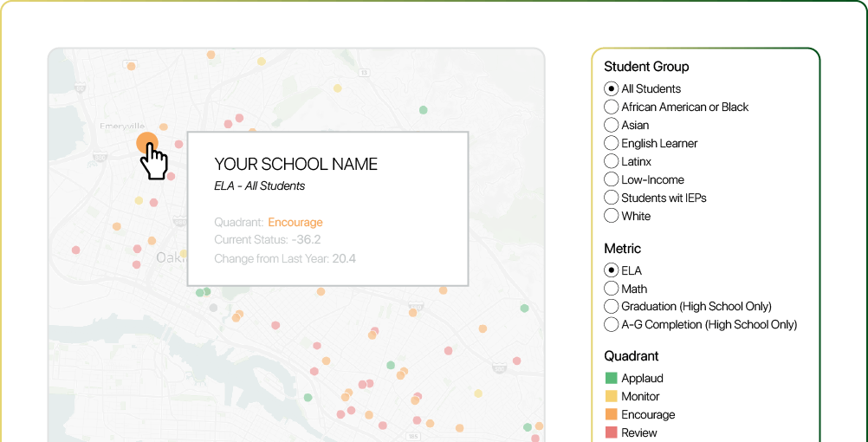
Task: Click the green school dot near map's top
Action: pyautogui.click(x=423, y=110)
